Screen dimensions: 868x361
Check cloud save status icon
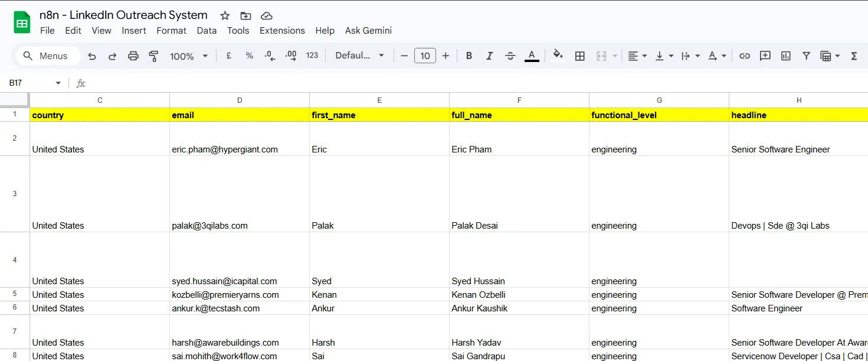(267, 16)
